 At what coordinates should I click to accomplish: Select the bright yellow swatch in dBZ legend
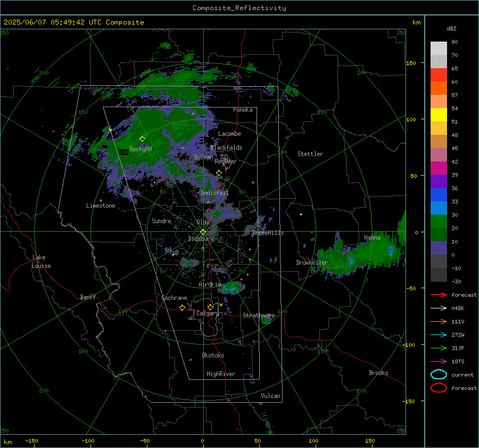[439, 115]
